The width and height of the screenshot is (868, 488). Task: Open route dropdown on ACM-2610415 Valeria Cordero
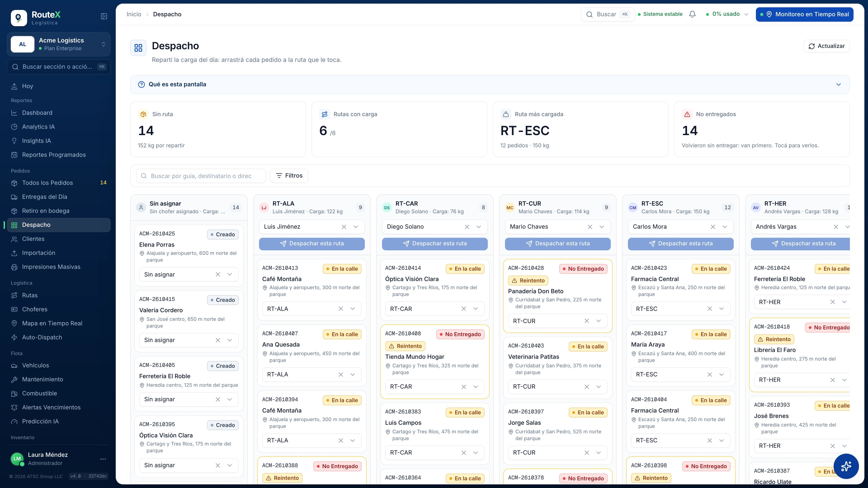[230, 340]
